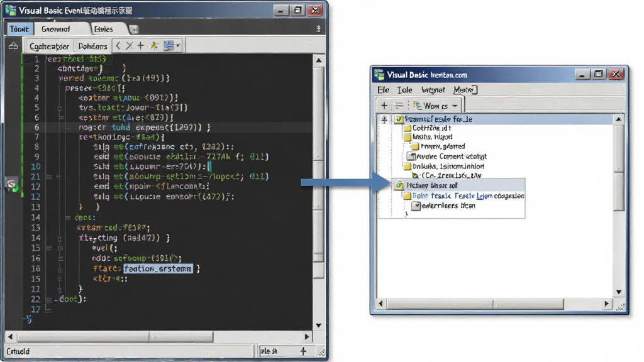Click the pin icon in the editor status bar

pos(303,351)
